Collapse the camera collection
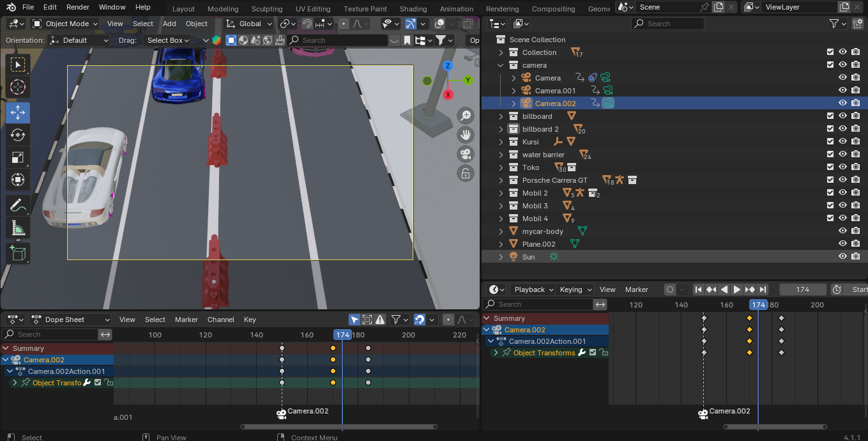 501,65
